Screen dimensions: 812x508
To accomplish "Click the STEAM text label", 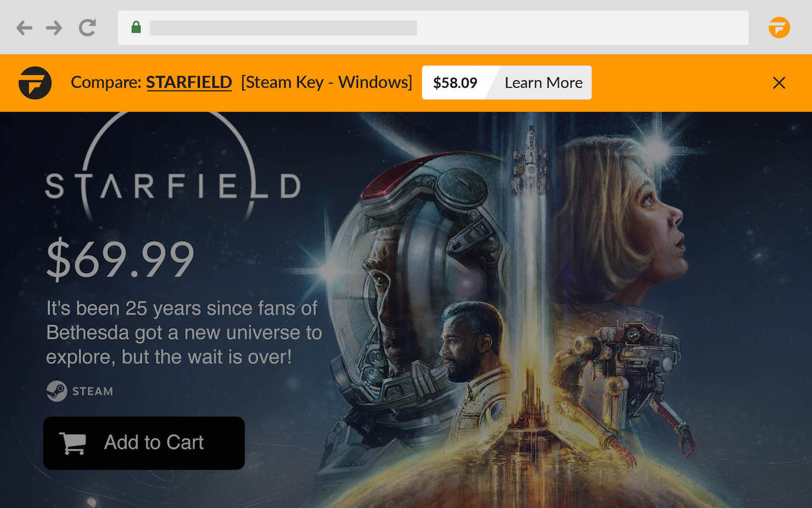I will (x=93, y=392).
